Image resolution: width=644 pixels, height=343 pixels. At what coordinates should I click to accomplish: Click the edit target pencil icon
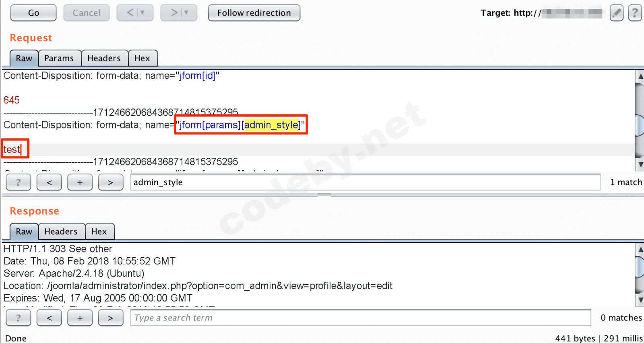click(616, 13)
